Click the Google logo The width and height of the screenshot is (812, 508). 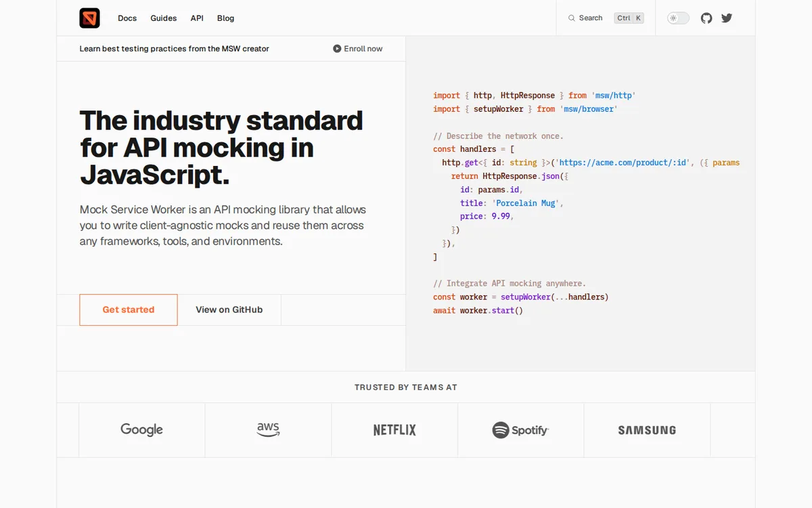point(141,429)
